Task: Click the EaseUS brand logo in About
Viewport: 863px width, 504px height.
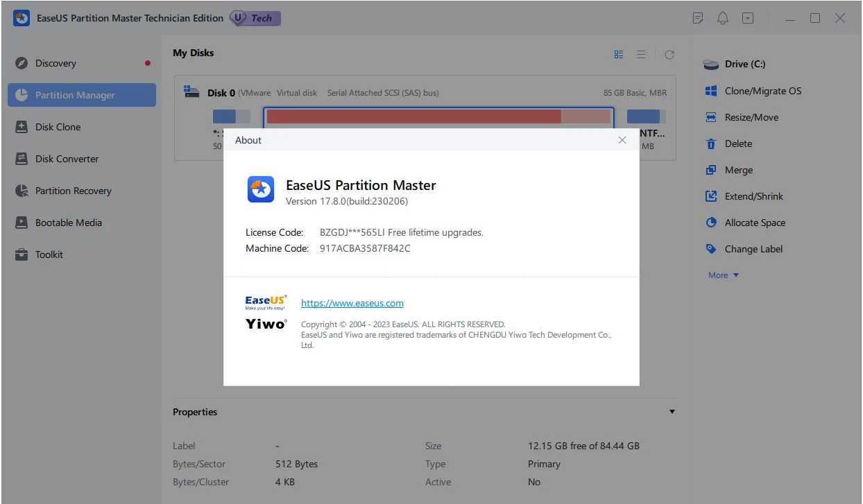Action: (266, 302)
